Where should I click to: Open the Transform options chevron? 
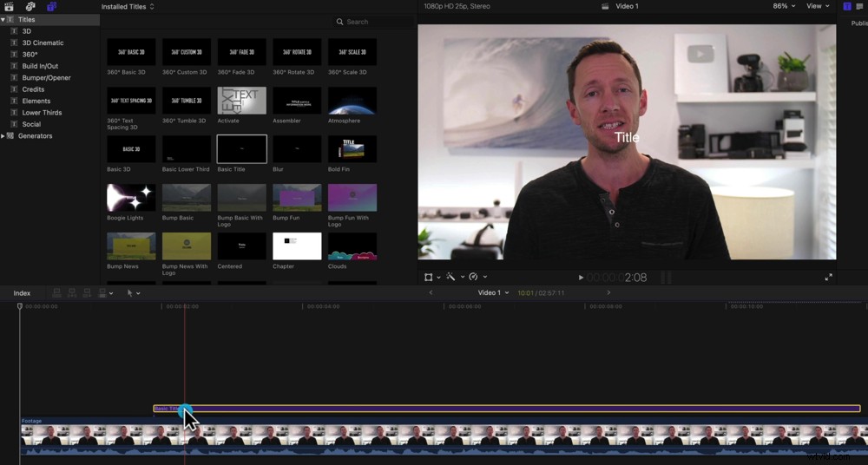(438, 277)
